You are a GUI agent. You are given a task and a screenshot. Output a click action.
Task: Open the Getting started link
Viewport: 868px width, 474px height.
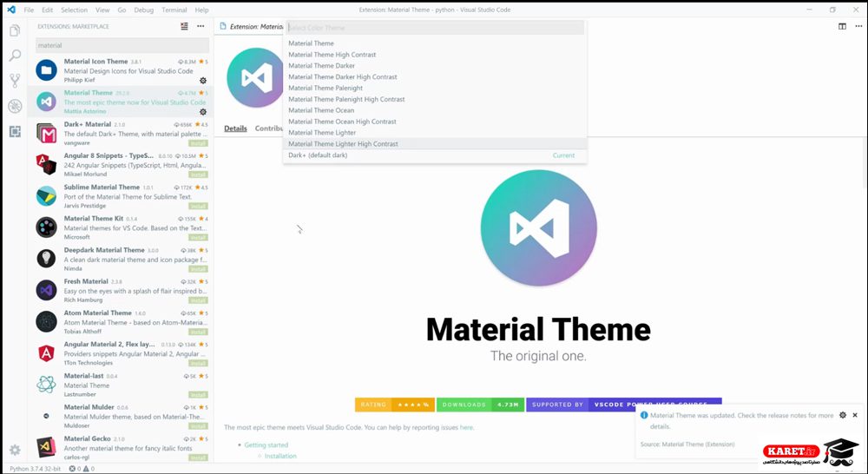click(266, 445)
